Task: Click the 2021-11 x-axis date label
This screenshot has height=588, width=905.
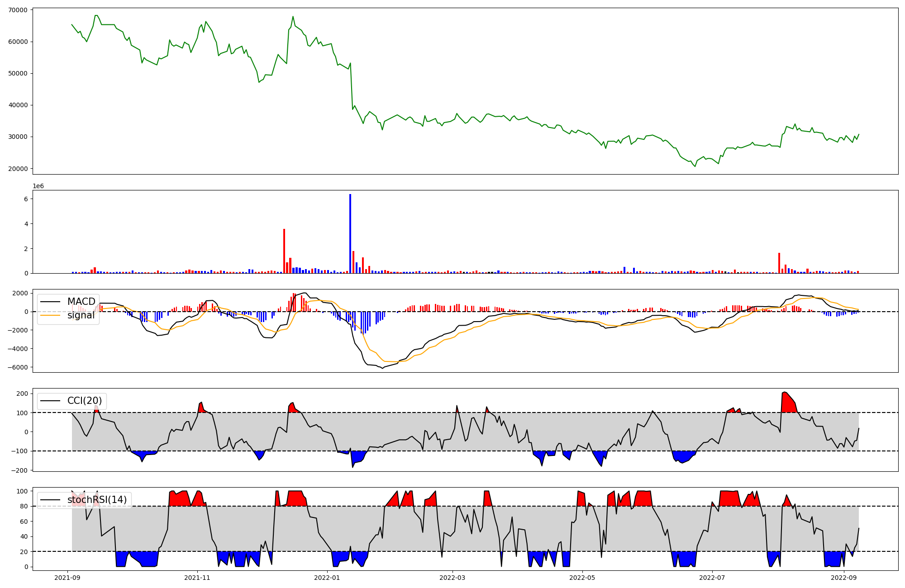Action: (197, 578)
